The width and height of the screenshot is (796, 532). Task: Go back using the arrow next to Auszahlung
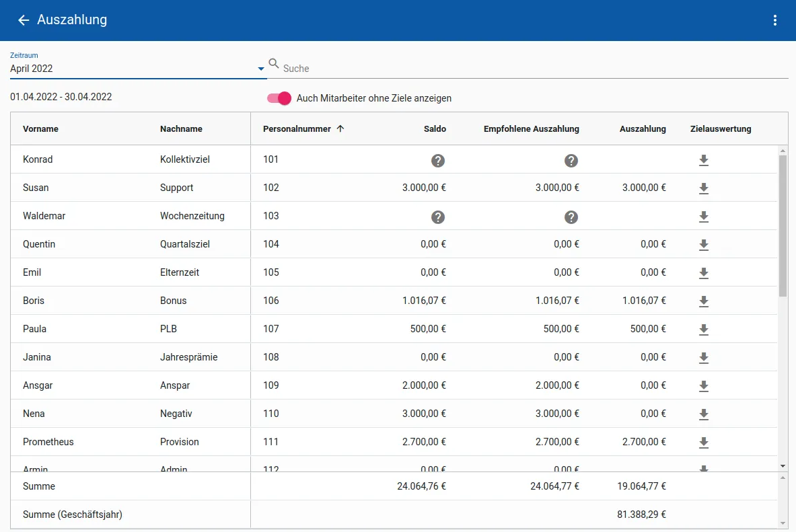click(x=24, y=20)
